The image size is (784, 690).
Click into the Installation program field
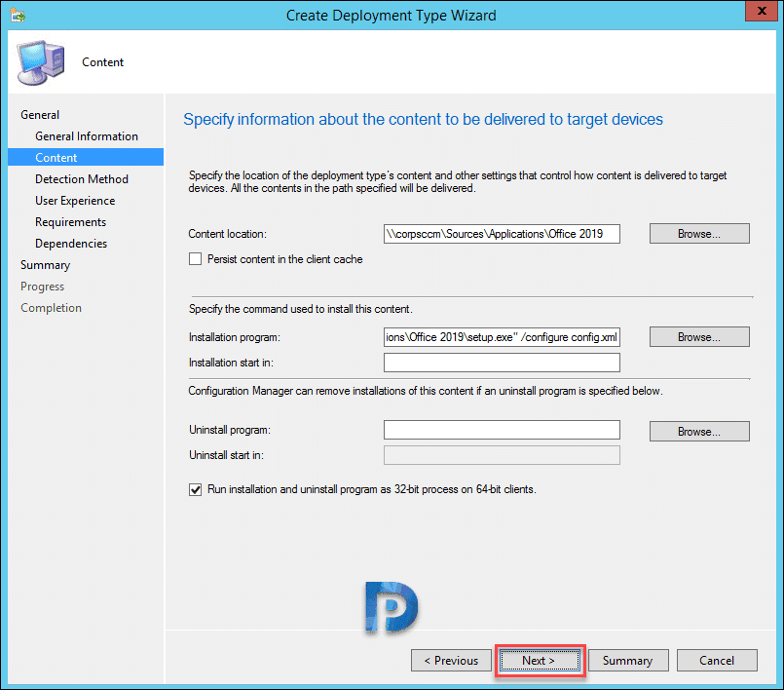tap(502, 337)
